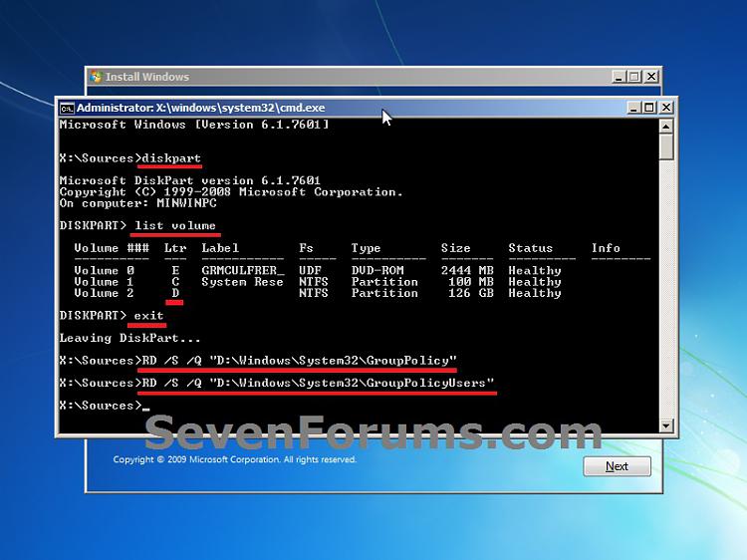Image resolution: width=747 pixels, height=560 pixels.
Task: Minimize the Administrator cmd.exe window
Action: point(633,108)
